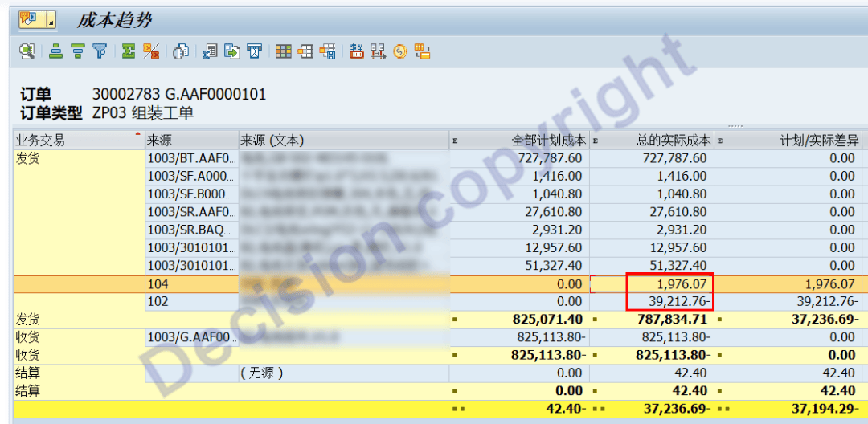
Task: Open Print Preview from the toolbar
Action: (x=181, y=52)
